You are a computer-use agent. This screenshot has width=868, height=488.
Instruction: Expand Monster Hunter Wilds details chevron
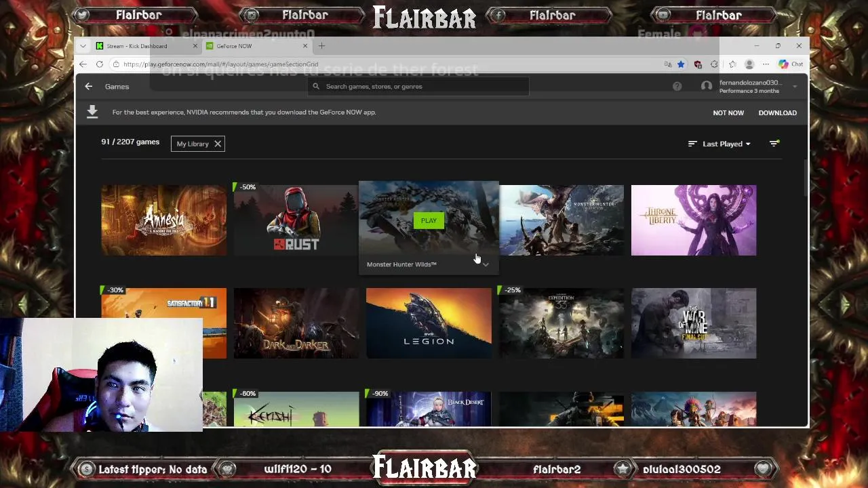(x=486, y=264)
